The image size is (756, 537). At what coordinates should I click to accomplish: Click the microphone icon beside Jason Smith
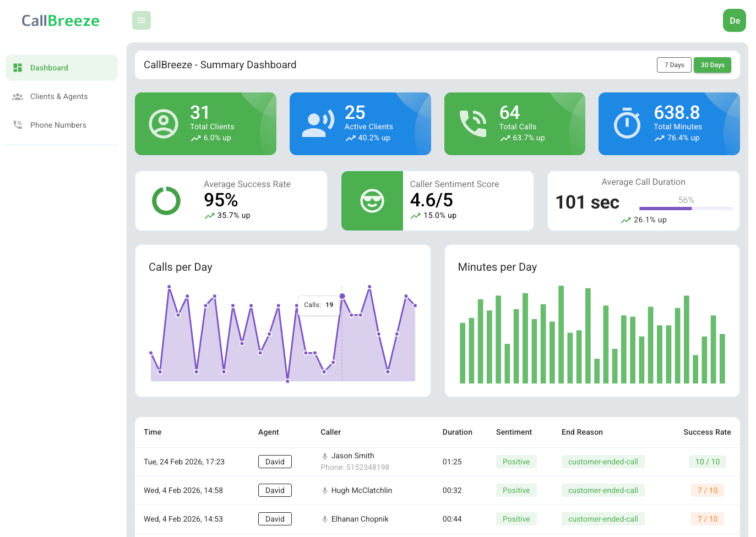[x=325, y=456]
